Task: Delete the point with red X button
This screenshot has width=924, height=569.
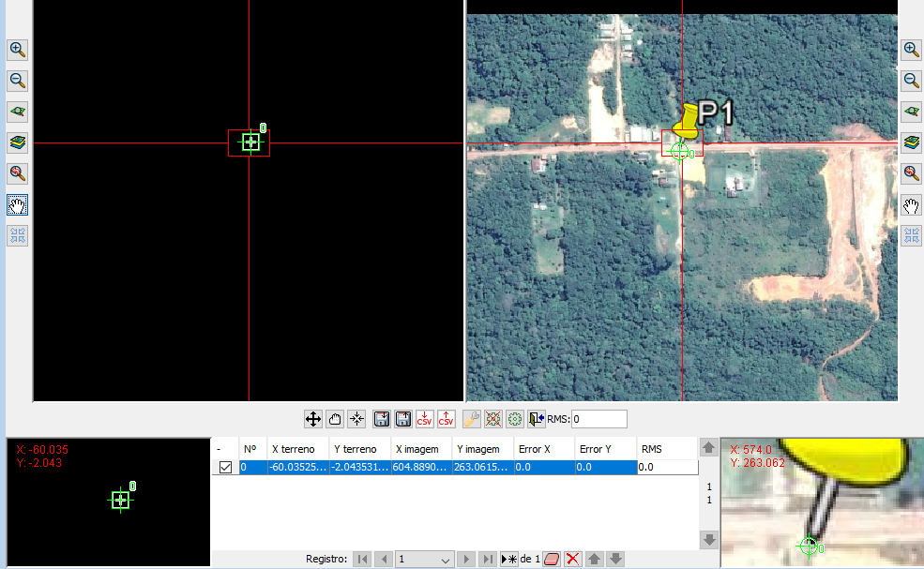Action: [x=572, y=560]
